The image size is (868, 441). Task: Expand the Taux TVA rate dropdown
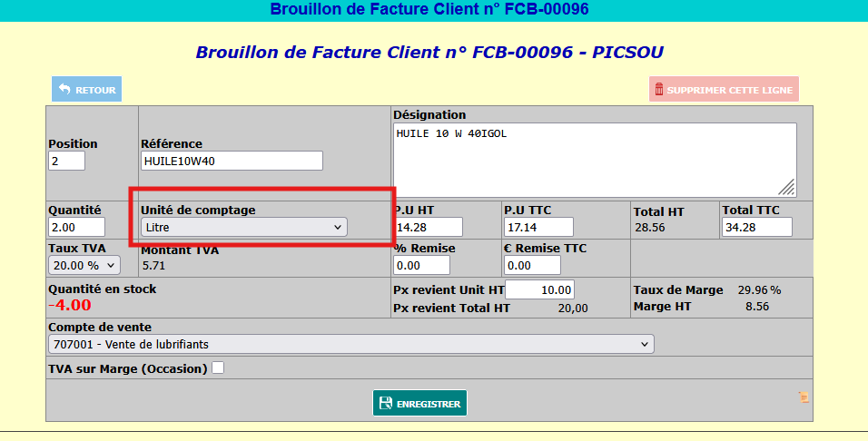(x=84, y=265)
